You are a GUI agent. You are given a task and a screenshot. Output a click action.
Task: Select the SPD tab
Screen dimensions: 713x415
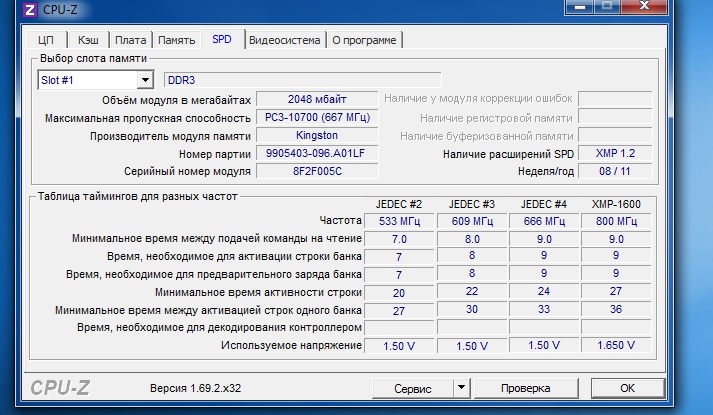coord(221,39)
